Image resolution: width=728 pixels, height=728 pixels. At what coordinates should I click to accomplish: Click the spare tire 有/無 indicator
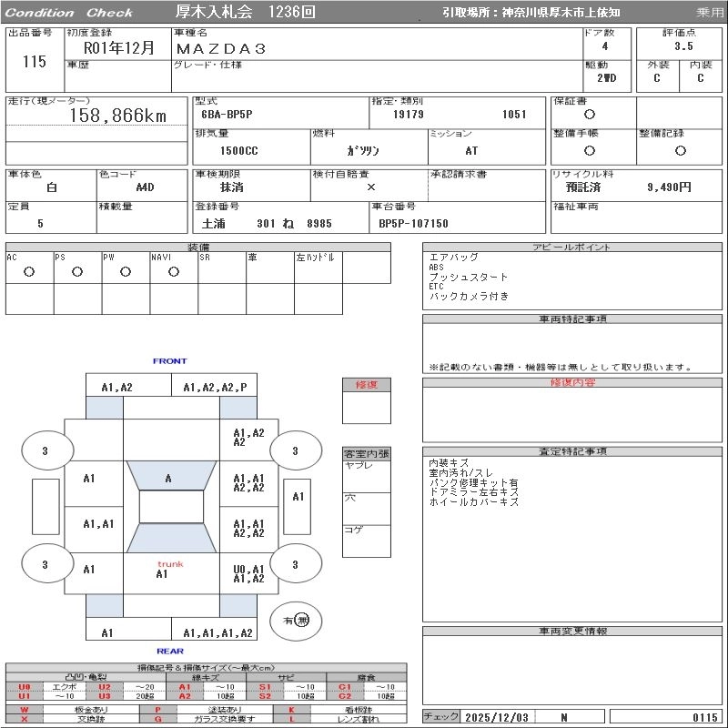click(296, 620)
